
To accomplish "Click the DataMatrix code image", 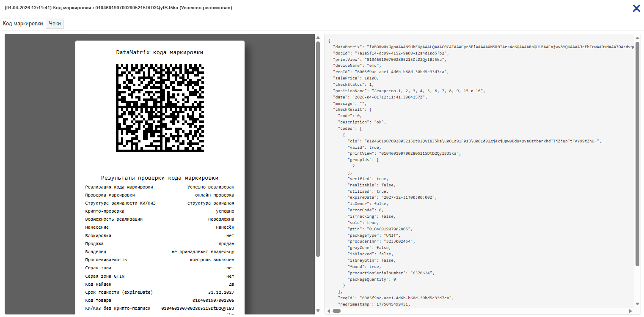I will coord(160,108).
